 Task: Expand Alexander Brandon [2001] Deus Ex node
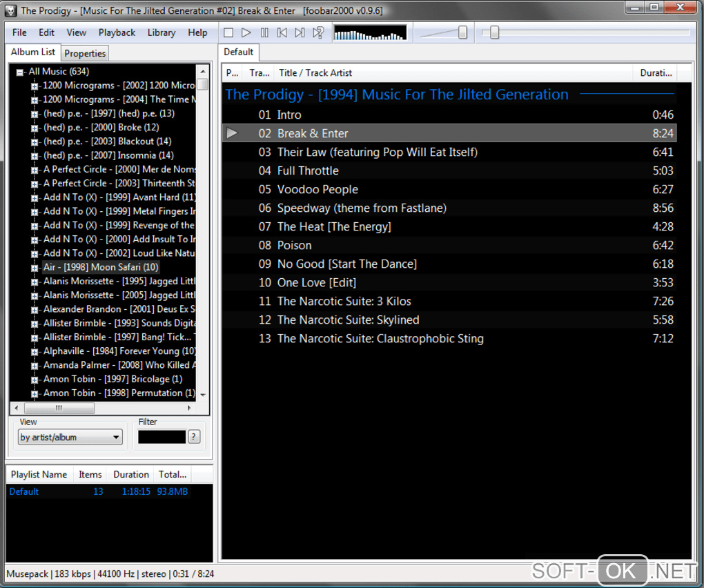pyautogui.click(x=34, y=310)
